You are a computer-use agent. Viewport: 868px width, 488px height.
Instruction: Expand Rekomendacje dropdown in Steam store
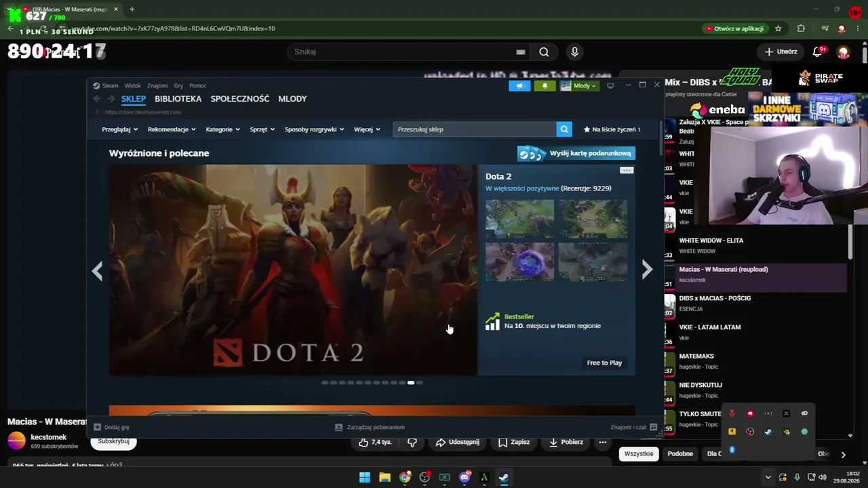(172, 129)
